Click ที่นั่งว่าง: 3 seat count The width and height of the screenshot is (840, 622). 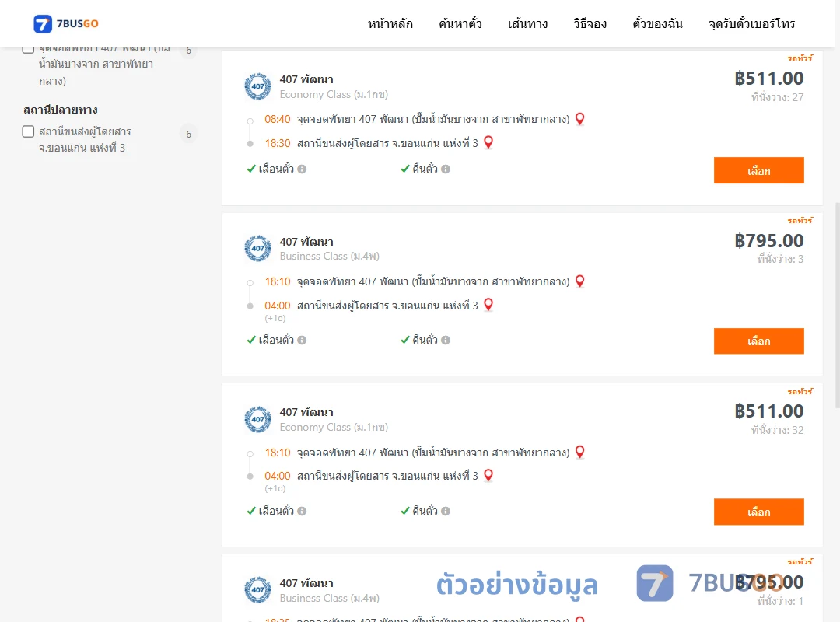pos(780,260)
